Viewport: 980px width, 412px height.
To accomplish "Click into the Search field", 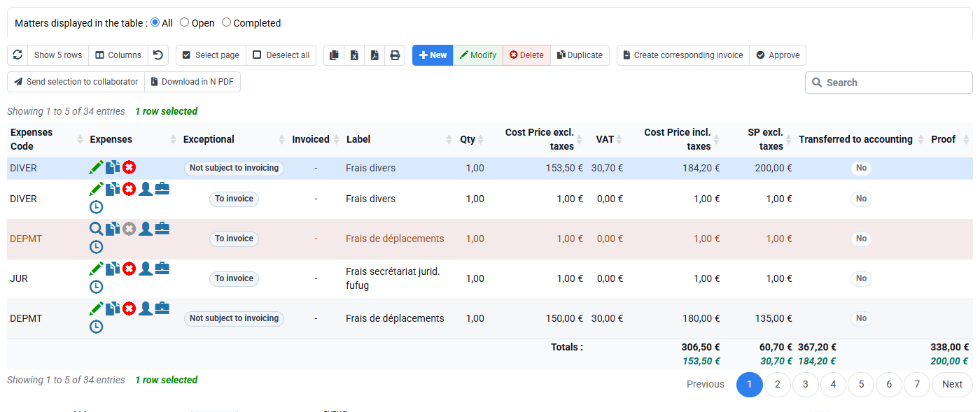I will 889,83.
